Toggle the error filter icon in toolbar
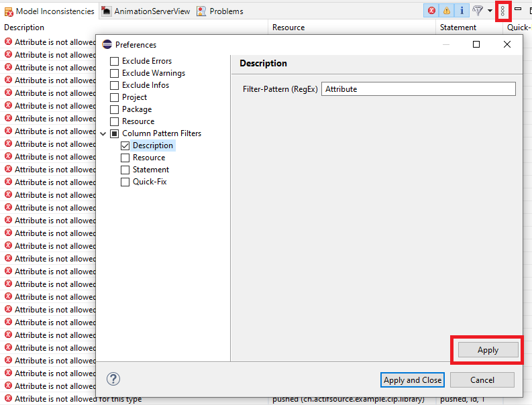532x405 pixels. pyautogui.click(x=432, y=11)
